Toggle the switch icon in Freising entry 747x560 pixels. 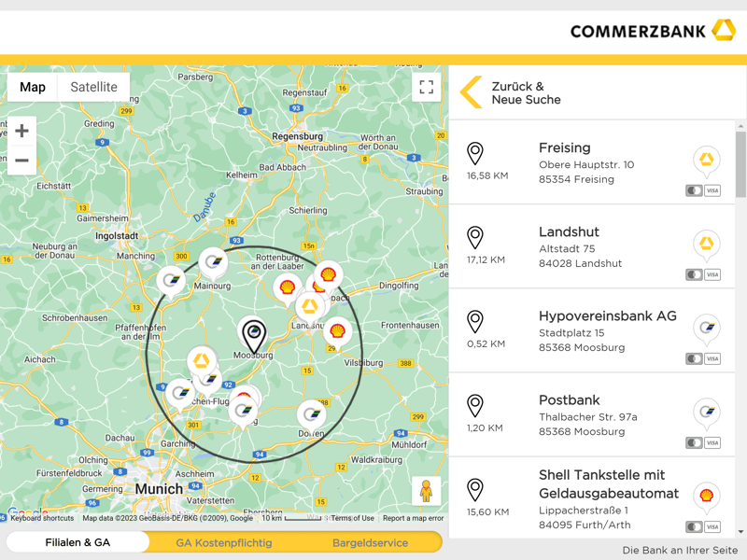(694, 190)
